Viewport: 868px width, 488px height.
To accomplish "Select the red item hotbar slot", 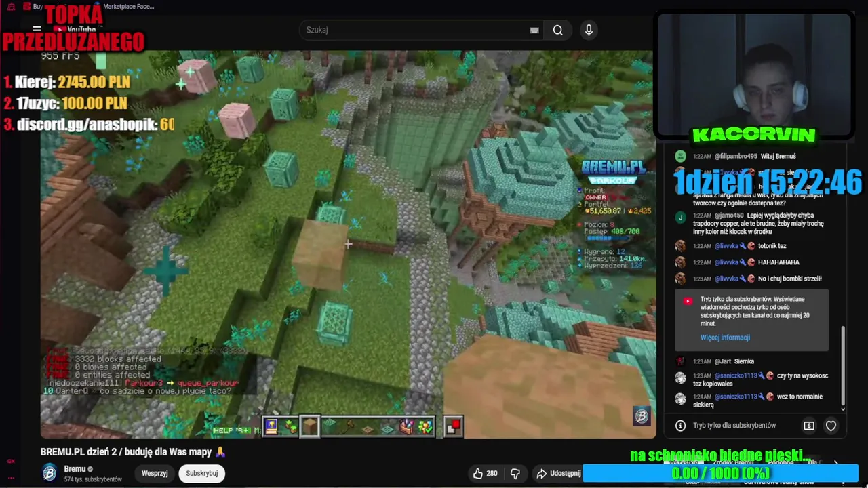I will (x=454, y=426).
